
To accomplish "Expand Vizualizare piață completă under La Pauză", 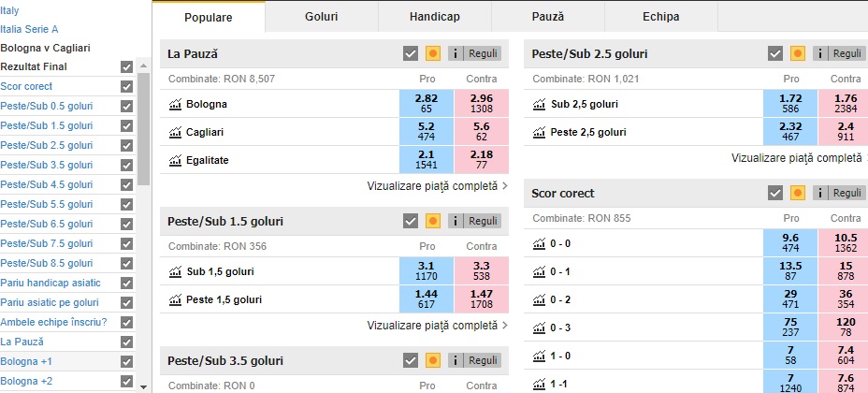I will [x=438, y=186].
